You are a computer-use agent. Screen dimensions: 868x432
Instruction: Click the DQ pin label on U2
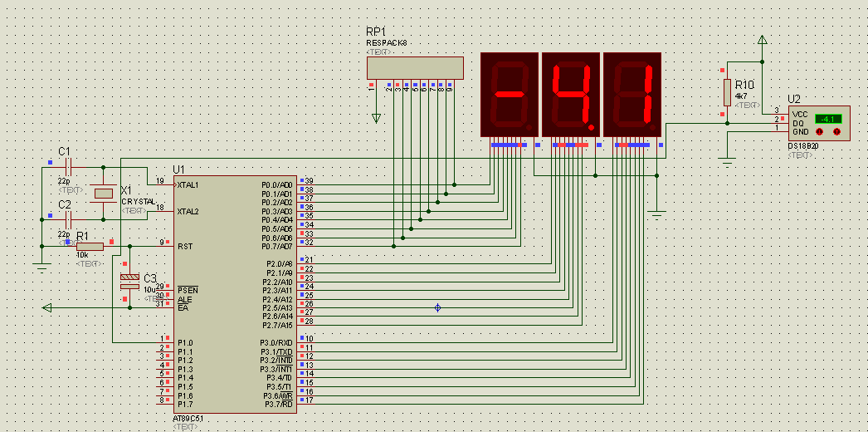coord(798,123)
